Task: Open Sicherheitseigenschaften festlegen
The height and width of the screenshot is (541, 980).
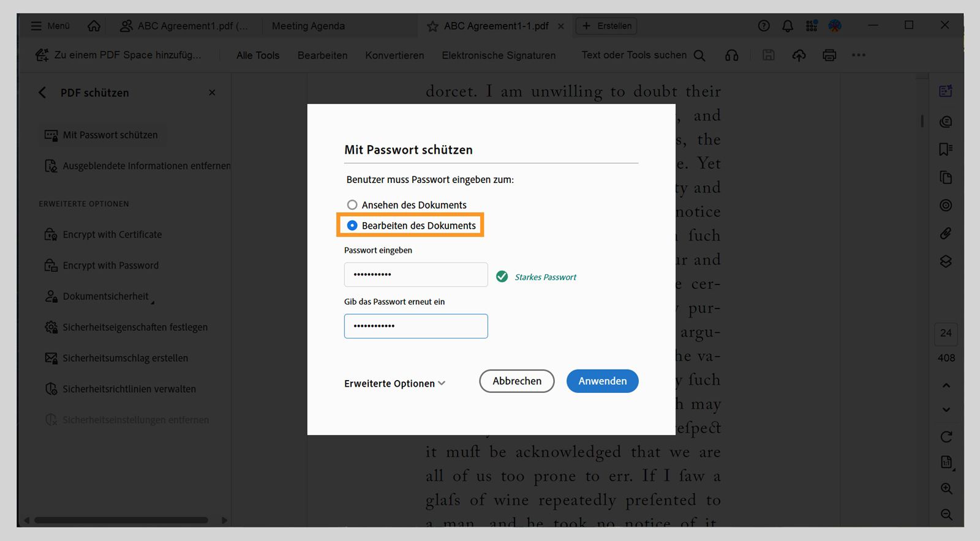Action: tap(126, 327)
